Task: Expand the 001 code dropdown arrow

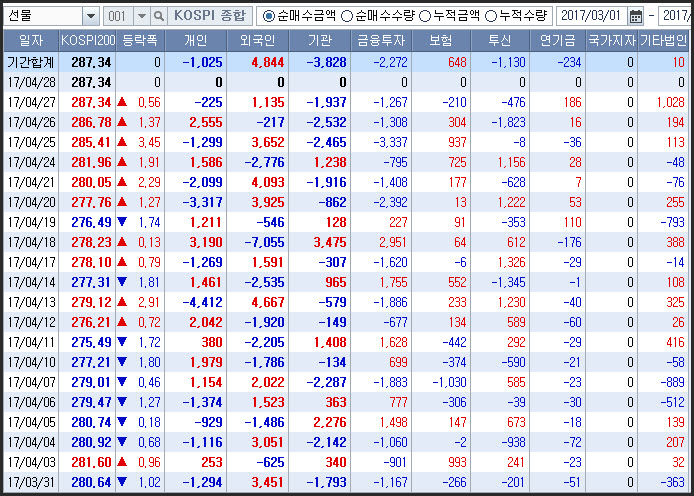Action: click(142, 16)
